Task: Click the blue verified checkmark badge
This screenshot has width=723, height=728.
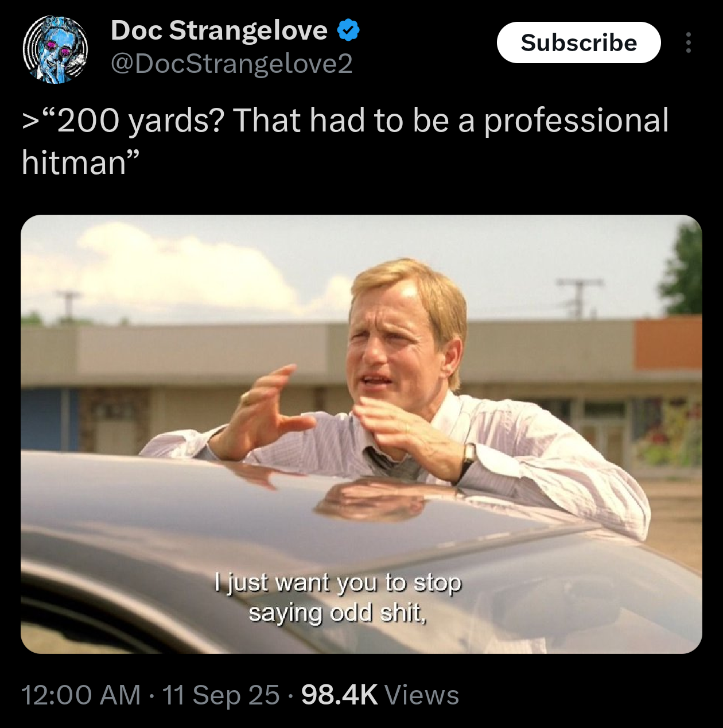Action: point(348,30)
